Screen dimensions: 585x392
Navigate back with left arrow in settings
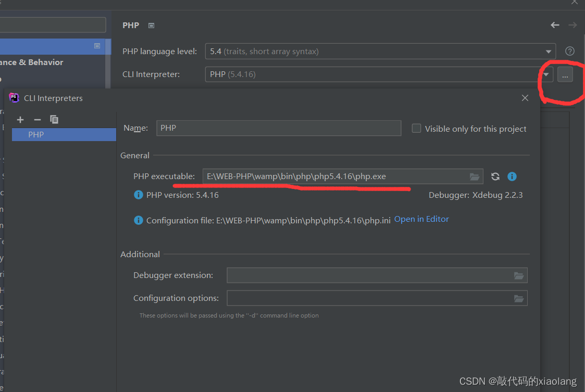tap(555, 25)
